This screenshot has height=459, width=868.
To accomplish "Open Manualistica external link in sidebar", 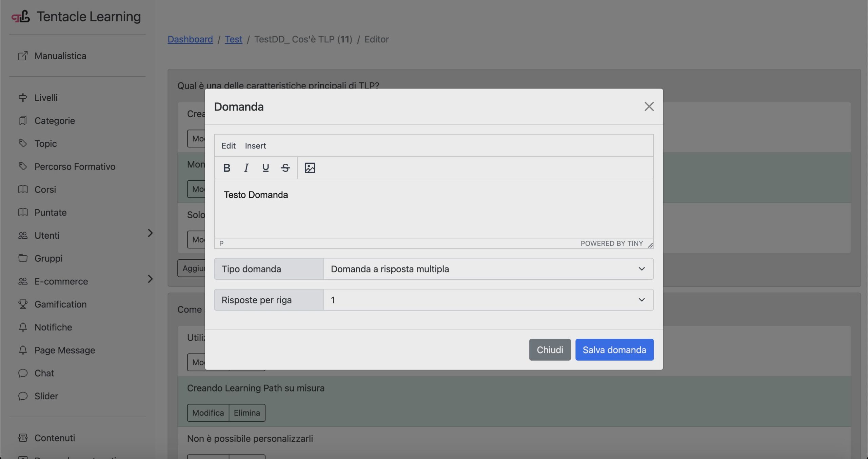I will coord(60,56).
